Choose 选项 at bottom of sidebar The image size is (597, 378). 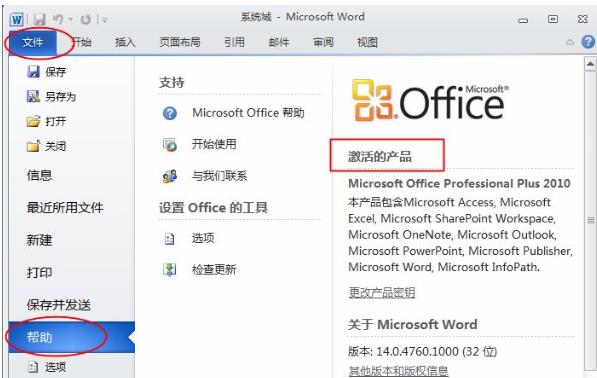pyautogui.click(x=56, y=367)
